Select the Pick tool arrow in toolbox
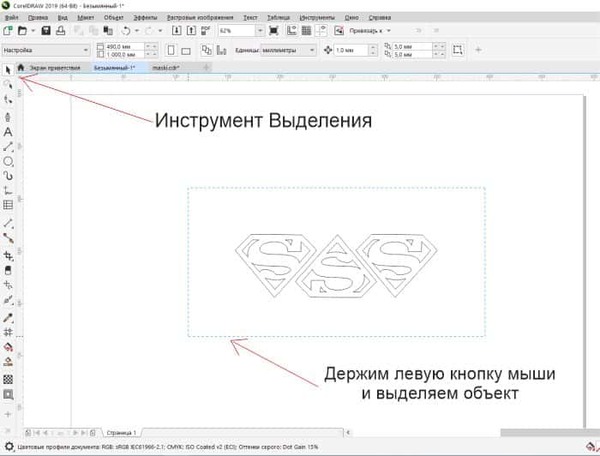The height and width of the screenshot is (456, 600). pyautogui.click(x=8, y=69)
